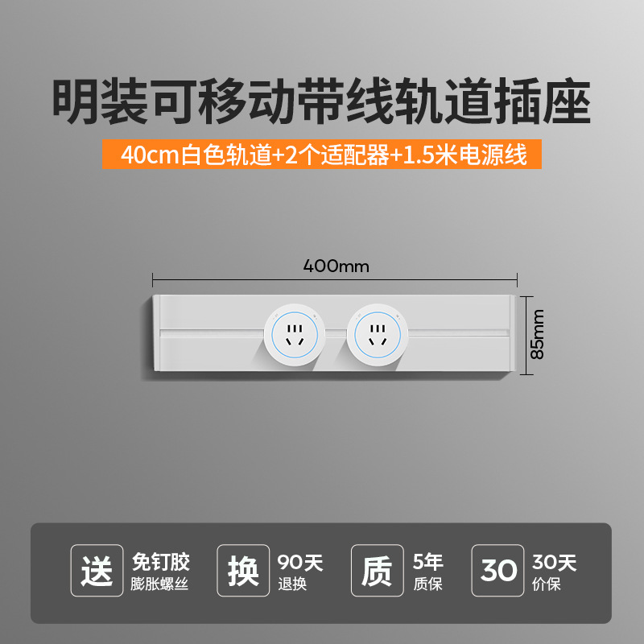The image size is (644, 644).
Task: Click the 免钉胶 text label
Action: [161, 562]
